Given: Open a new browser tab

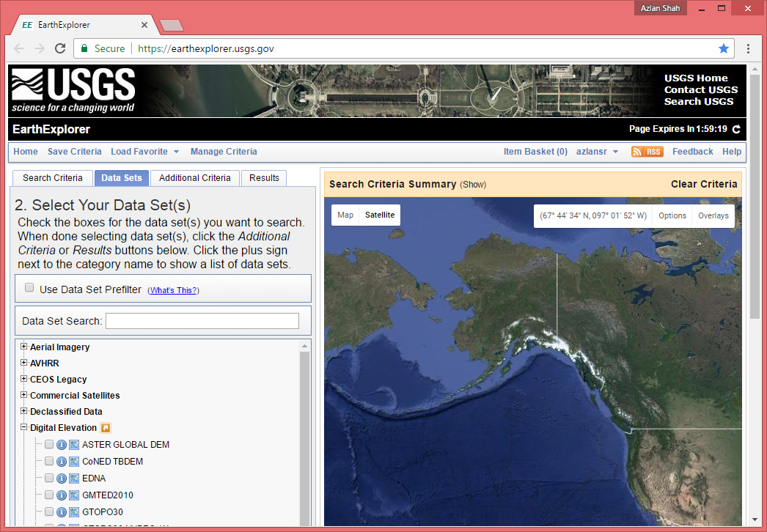Looking at the screenshot, I should (x=171, y=25).
